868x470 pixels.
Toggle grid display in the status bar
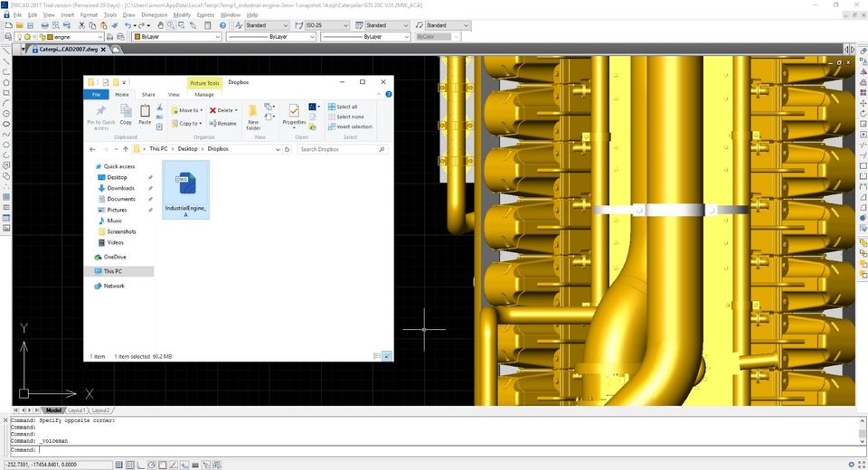tap(131, 465)
